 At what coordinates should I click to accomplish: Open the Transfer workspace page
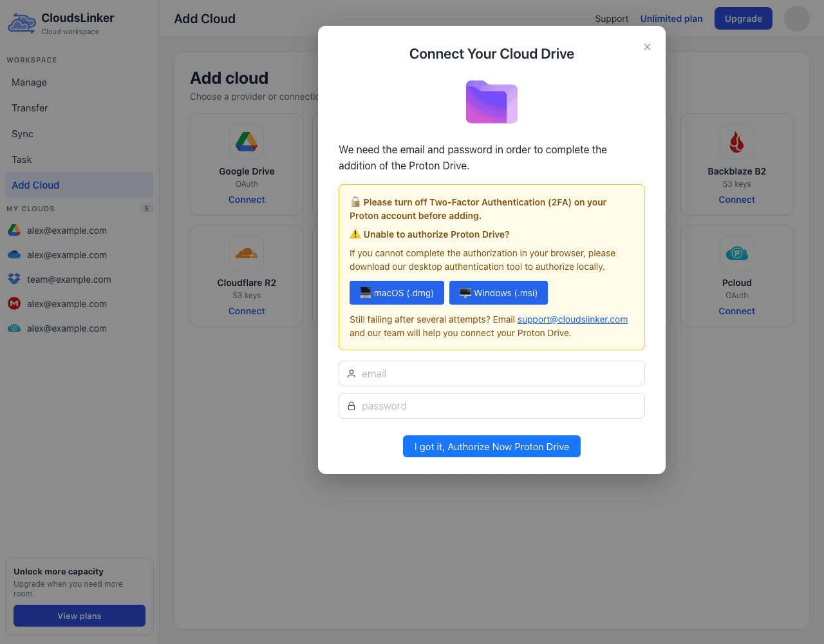point(79,108)
